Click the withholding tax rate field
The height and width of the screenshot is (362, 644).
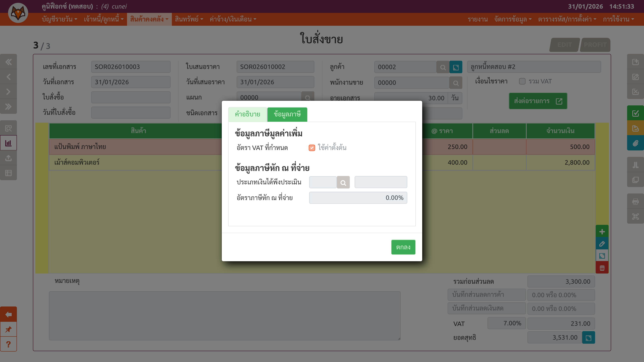(358, 198)
